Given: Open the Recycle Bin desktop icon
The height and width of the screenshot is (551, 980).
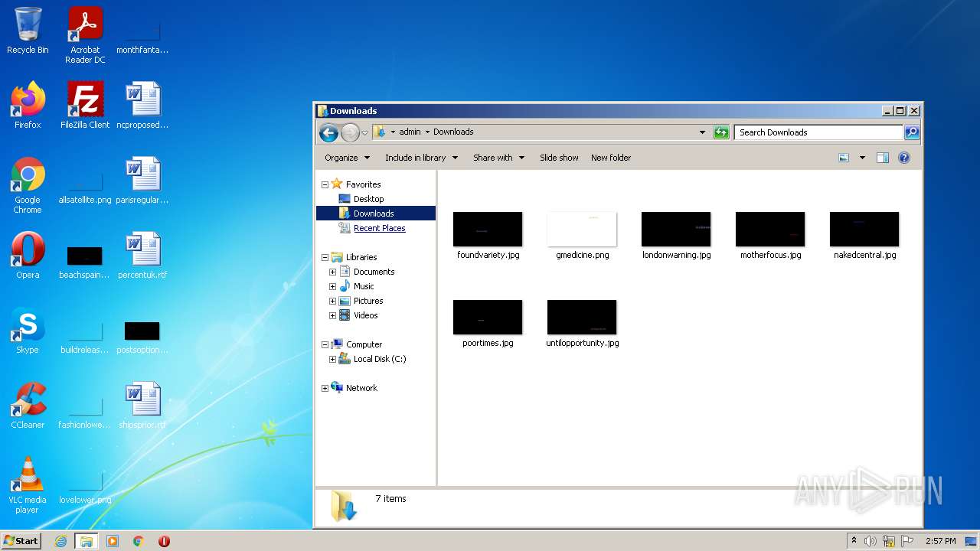Looking at the screenshot, I should [x=28, y=31].
